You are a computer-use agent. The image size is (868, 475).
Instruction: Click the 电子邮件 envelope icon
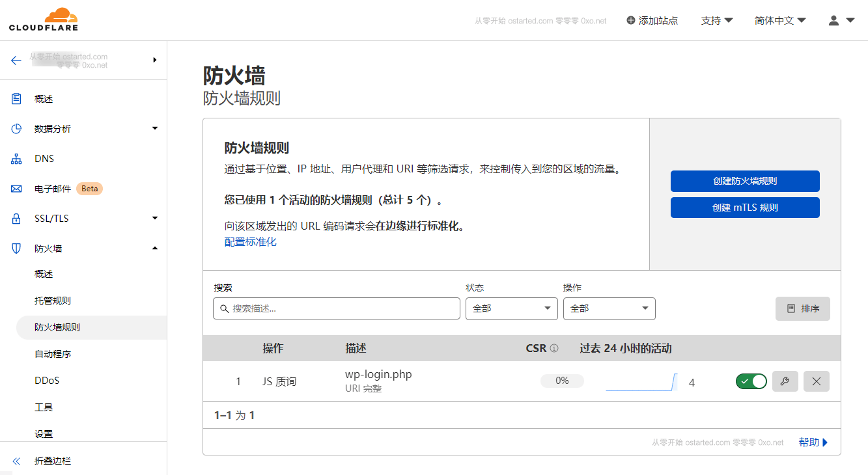tap(17, 189)
